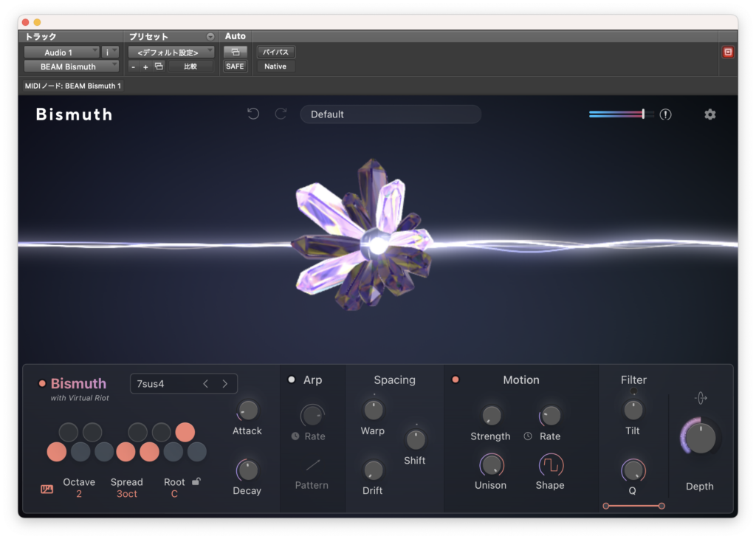Click the Depth knob
This screenshot has height=539, width=756.
pos(700,437)
